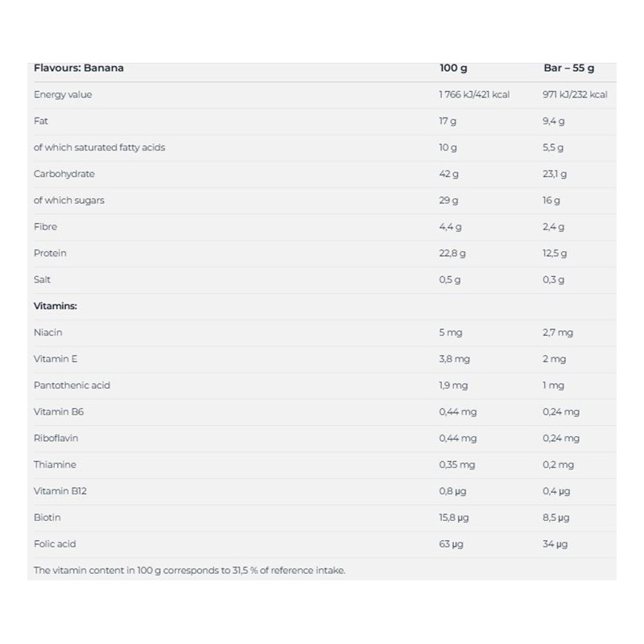Image resolution: width=644 pixels, height=644 pixels.
Task: Click the "Vitamin B12" row label
Action: click(60, 491)
